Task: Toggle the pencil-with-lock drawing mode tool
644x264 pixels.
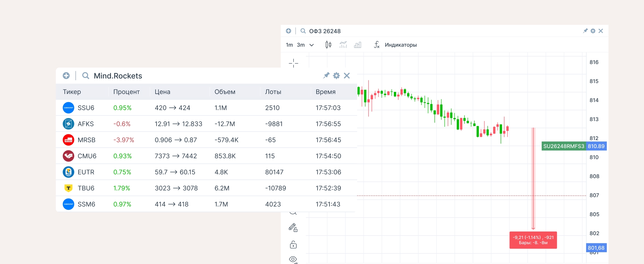Action: point(293,228)
